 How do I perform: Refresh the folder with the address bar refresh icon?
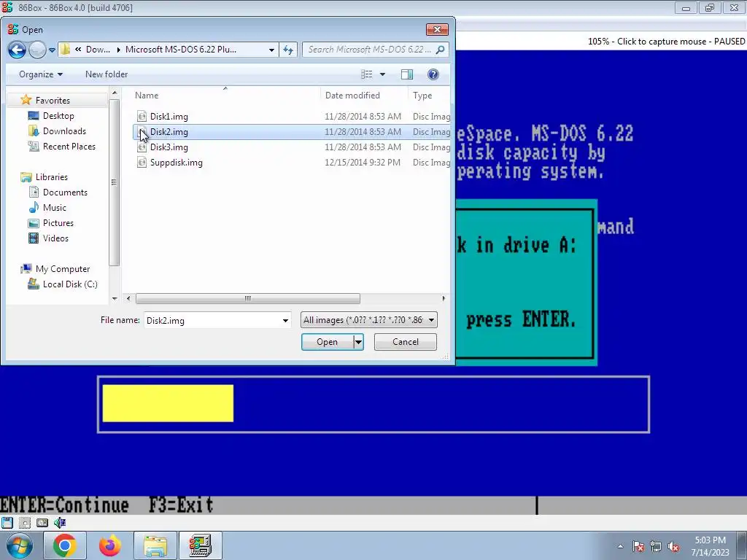click(x=288, y=50)
